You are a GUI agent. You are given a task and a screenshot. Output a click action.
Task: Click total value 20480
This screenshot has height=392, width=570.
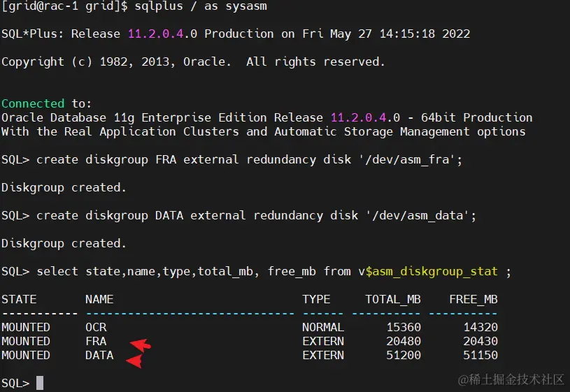point(404,342)
